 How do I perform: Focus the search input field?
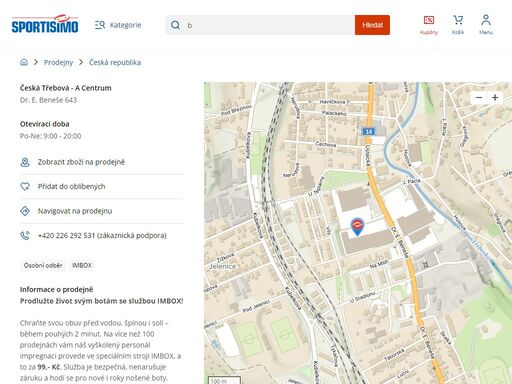269,25
